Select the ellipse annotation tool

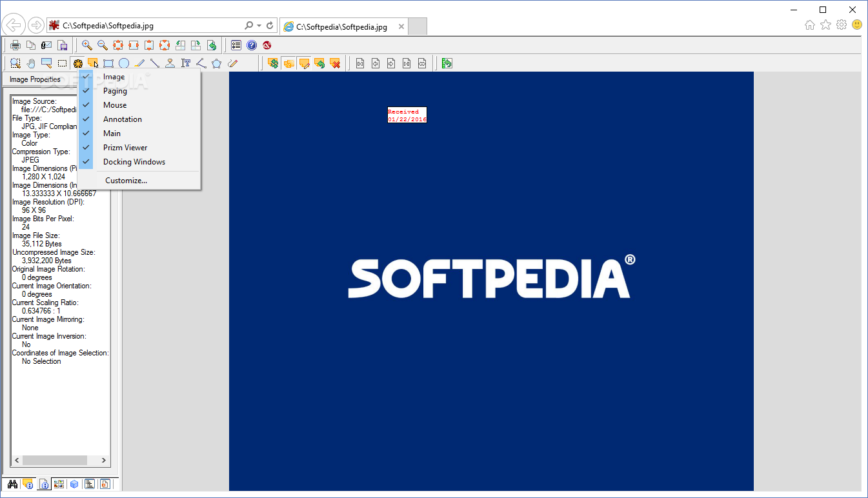coord(124,63)
